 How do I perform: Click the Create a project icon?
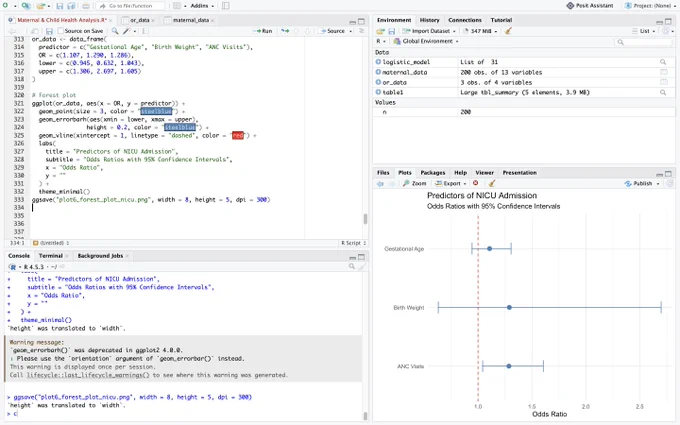pos(26,6)
